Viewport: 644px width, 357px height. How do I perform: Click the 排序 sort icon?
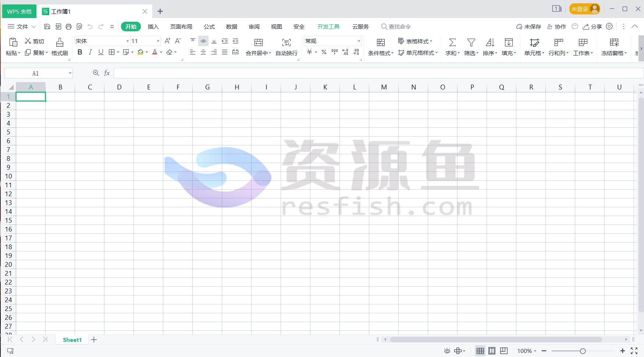click(490, 42)
